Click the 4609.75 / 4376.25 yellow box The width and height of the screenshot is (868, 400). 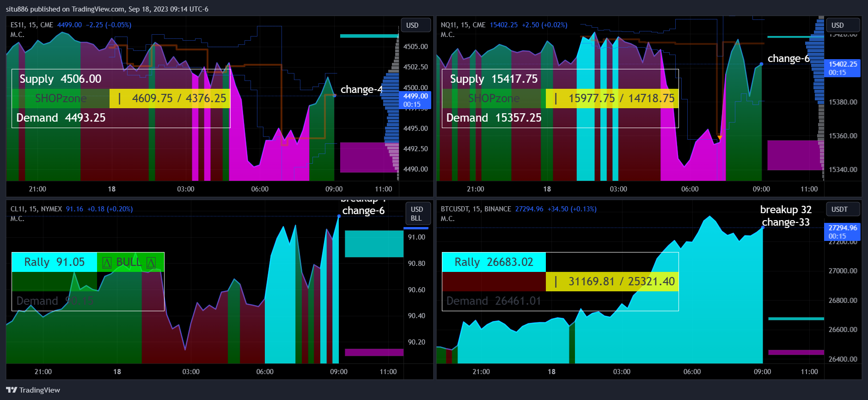[170, 98]
